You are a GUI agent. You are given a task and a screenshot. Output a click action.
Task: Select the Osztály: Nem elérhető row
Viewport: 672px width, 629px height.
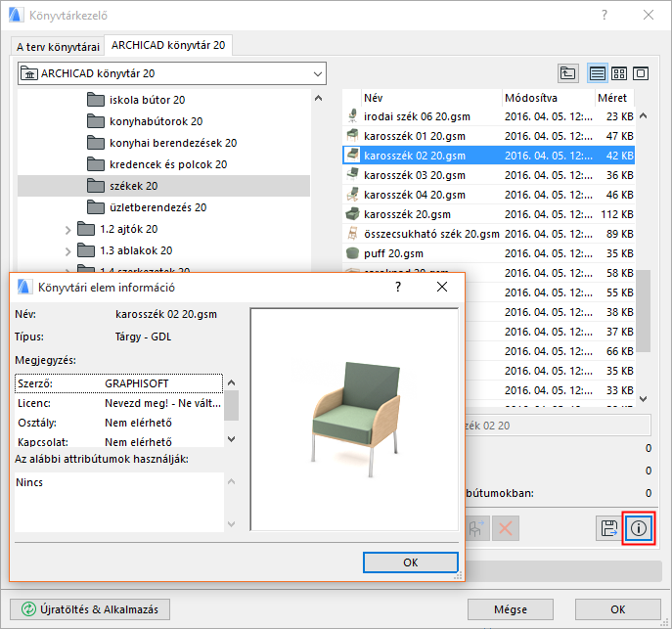pyautogui.click(x=119, y=423)
